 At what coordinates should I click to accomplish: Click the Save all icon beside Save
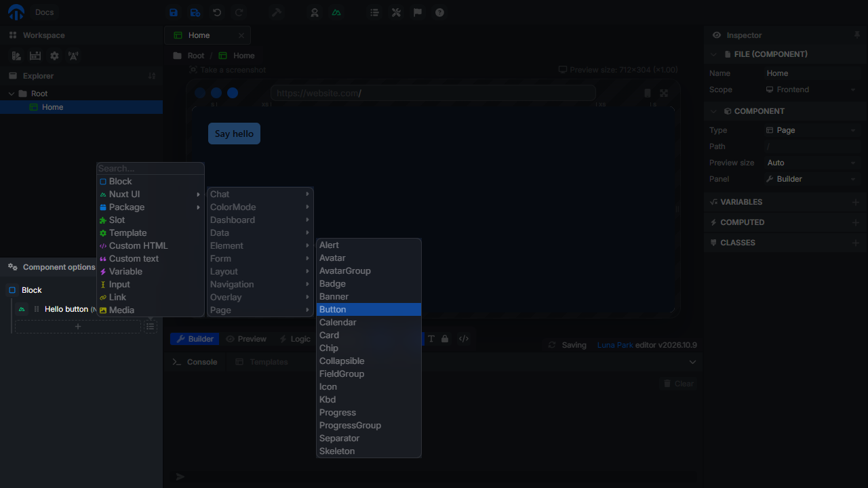(195, 12)
